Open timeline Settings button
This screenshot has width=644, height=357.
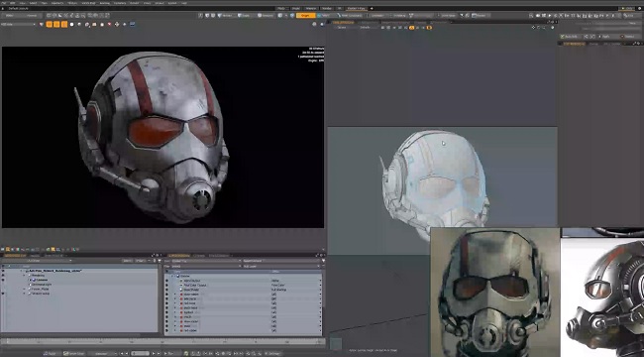click(x=272, y=353)
